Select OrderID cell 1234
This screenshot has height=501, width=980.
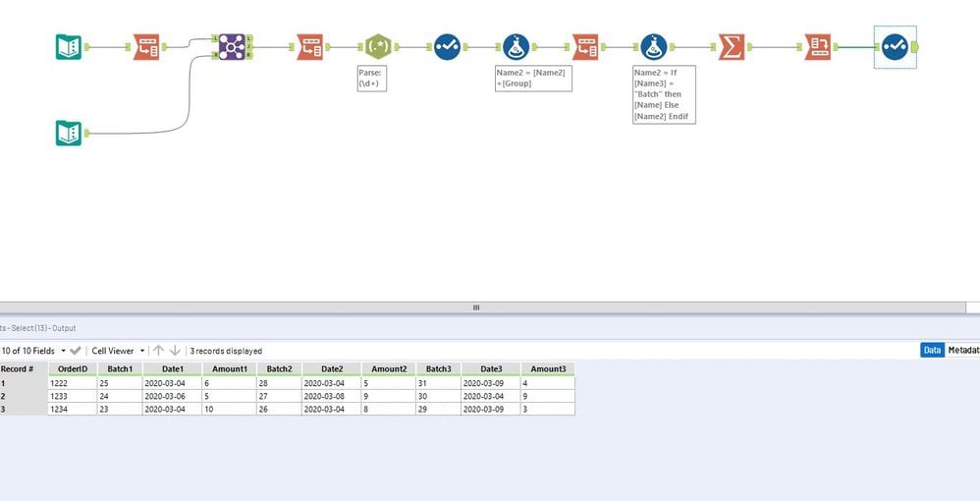click(x=73, y=409)
